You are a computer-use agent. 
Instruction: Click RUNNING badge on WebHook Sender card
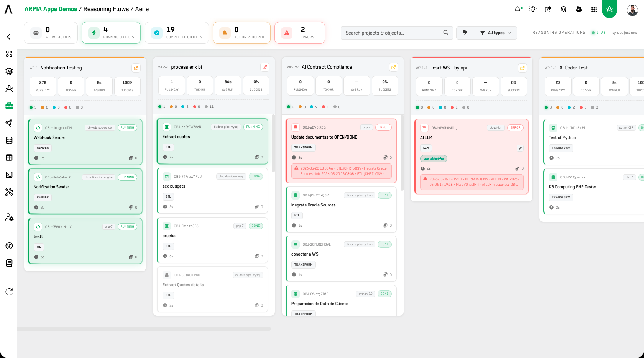click(x=127, y=128)
